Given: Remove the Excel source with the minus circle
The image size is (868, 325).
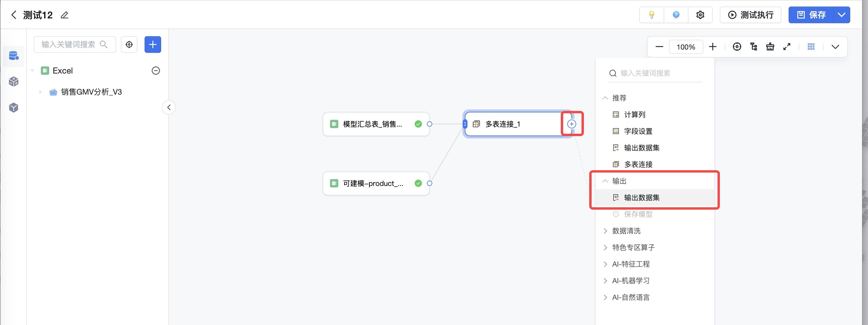Looking at the screenshot, I should pos(156,71).
